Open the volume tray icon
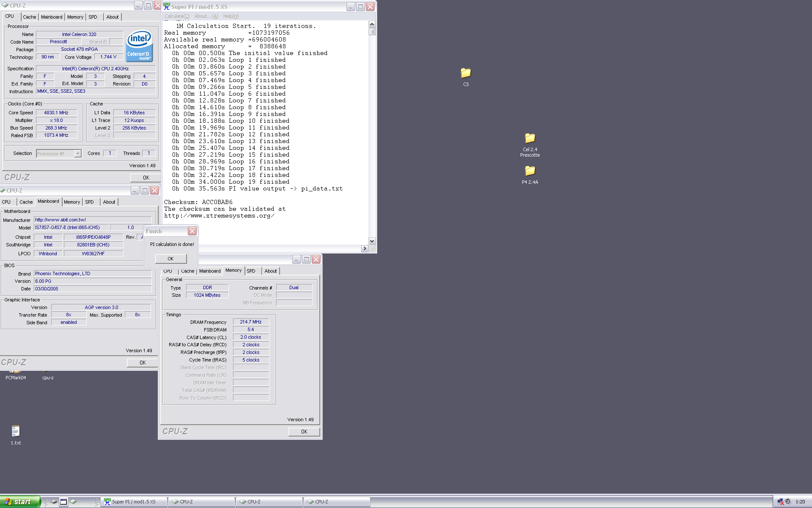The width and height of the screenshot is (812, 508). [788, 502]
